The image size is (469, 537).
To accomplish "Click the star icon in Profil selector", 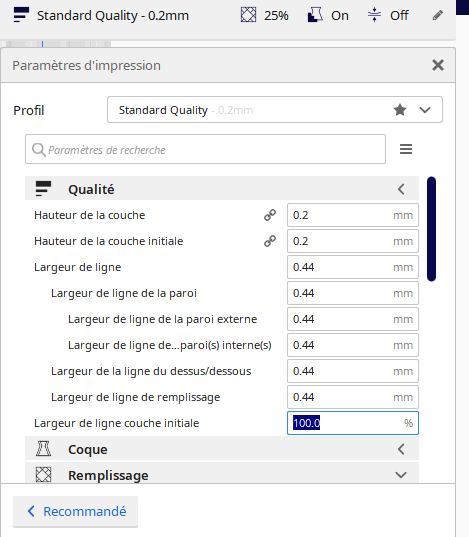I will point(400,110).
